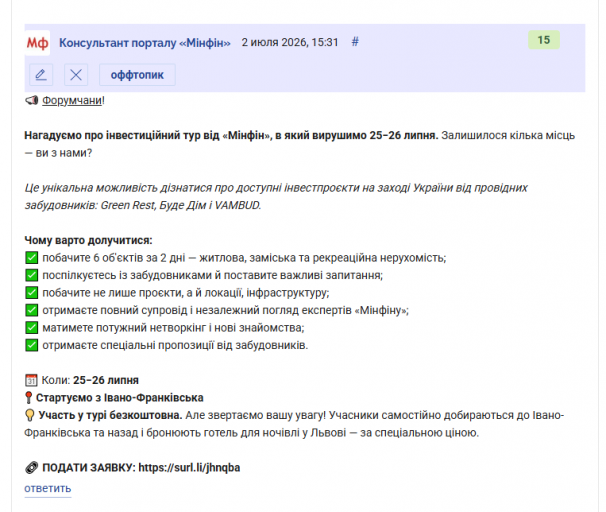The height and width of the screenshot is (512, 606).
Task: Click the checkmark emoji next to «побачите не лише проєкти»
Action: coord(32,293)
